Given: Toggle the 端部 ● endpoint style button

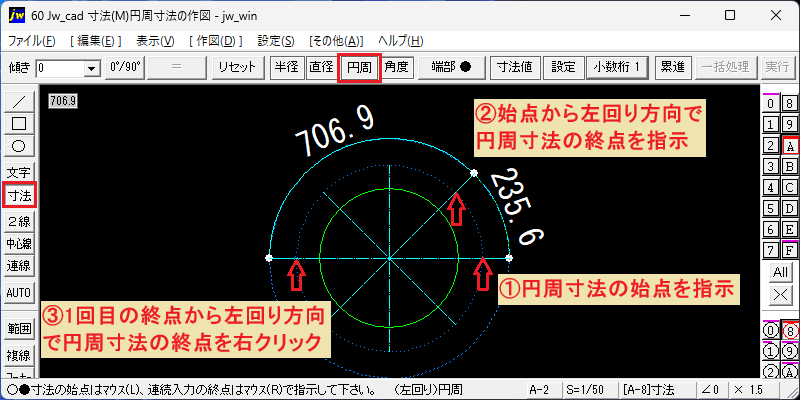Looking at the screenshot, I should [x=452, y=67].
